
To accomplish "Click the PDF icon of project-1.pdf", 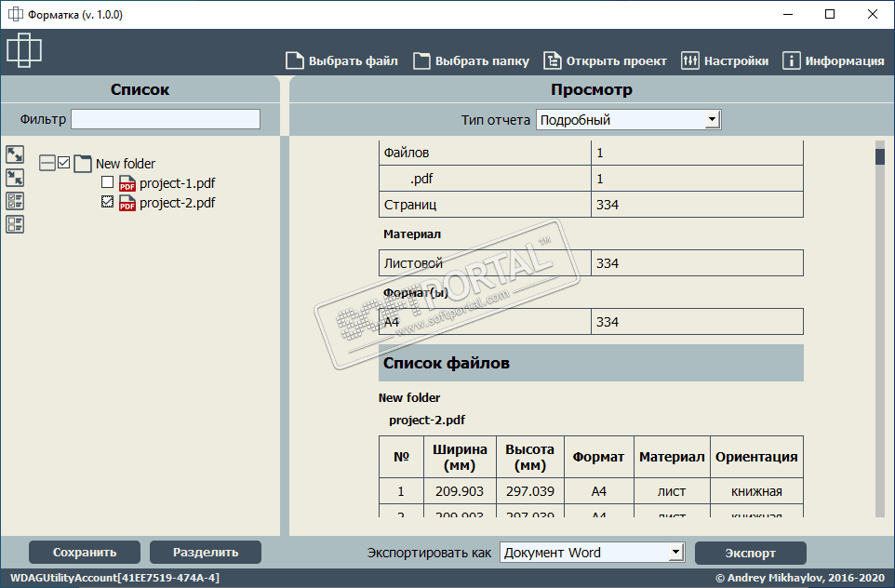I will point(127,183).
